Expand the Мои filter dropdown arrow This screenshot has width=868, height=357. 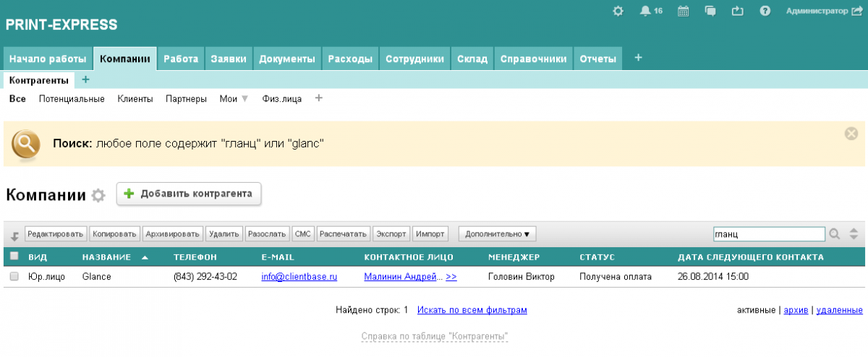point(244,99)
